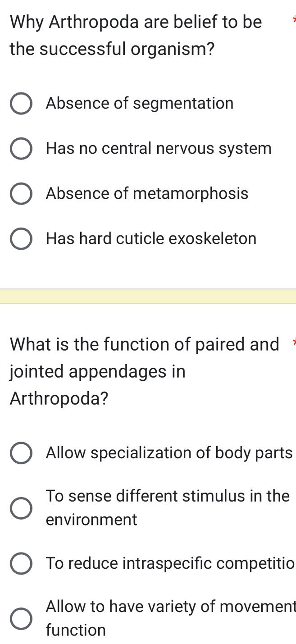Tap the 'Absence of metamorphosis' option label
The height and width of the screenshot is (644, 296).
[x=147, y=194]
